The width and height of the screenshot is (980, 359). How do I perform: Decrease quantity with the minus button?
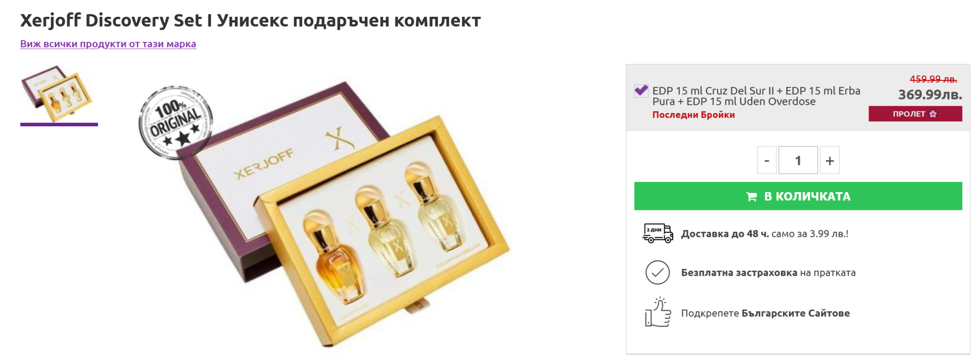767,160
